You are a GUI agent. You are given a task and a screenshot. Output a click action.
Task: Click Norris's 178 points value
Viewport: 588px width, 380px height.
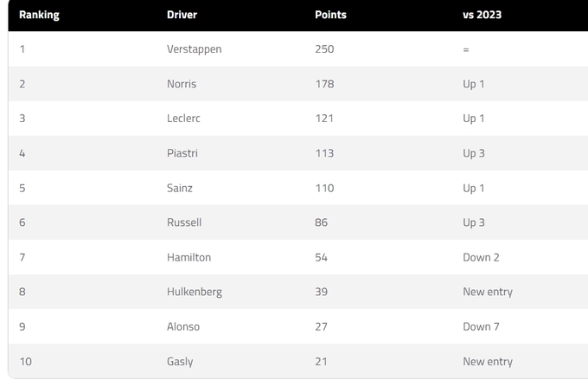click(x=324, y=84)
